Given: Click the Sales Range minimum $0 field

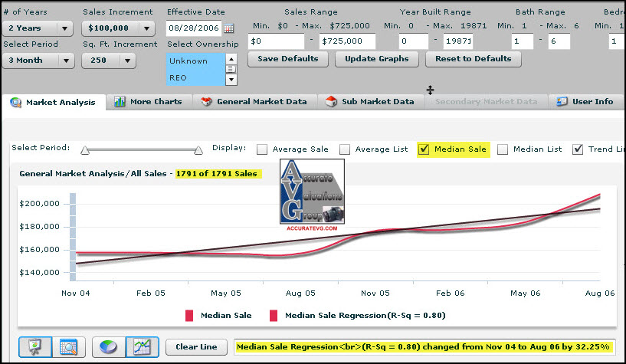Looking at the screenshot, I should pos(277,41).
